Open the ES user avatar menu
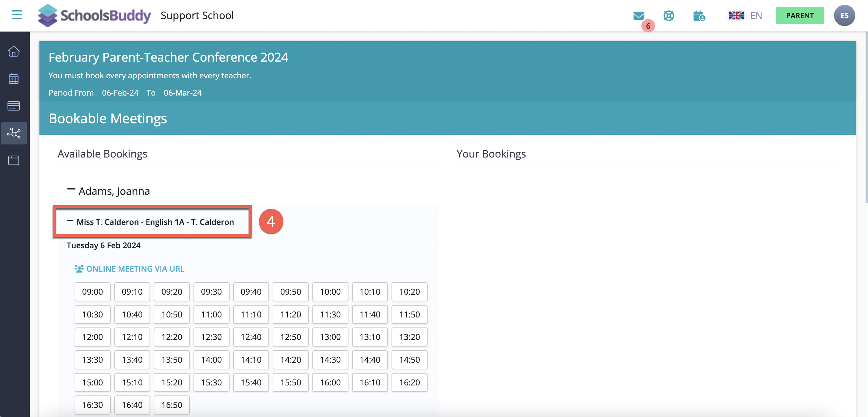The image size is (868, 417). [844, 15]
